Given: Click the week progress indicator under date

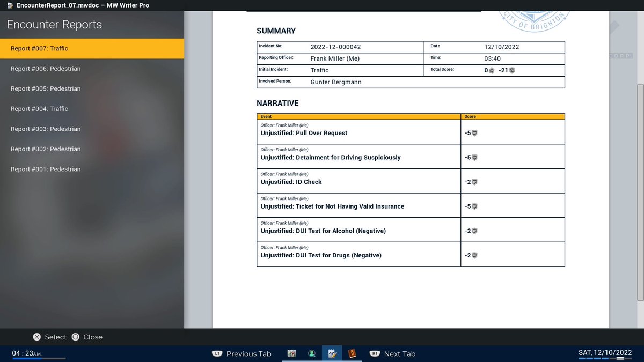Looking at the screenshot, I should pos(604,358).
